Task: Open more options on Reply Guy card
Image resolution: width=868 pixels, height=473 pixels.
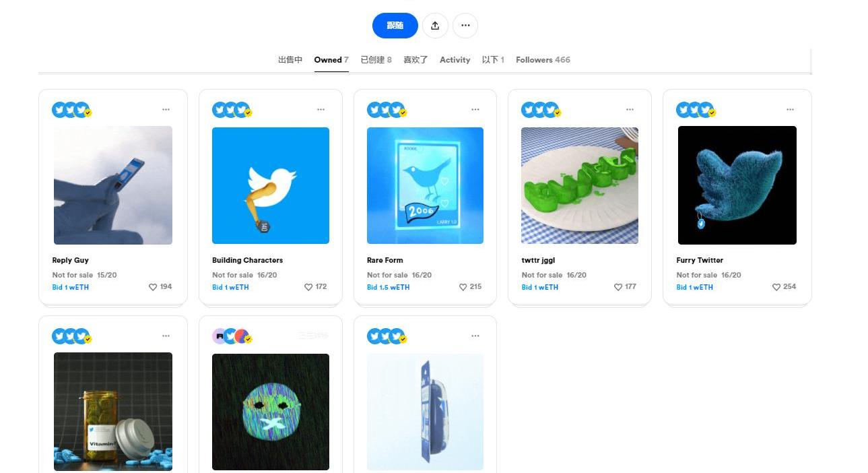Action: (x=166, y=109)
